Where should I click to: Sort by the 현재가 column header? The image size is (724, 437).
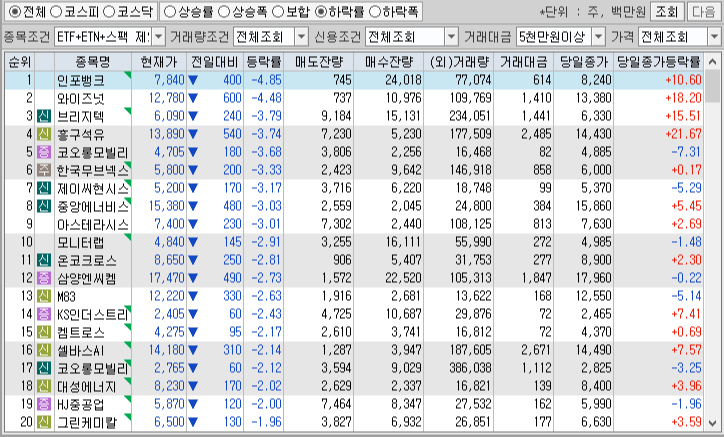(159, 61)
